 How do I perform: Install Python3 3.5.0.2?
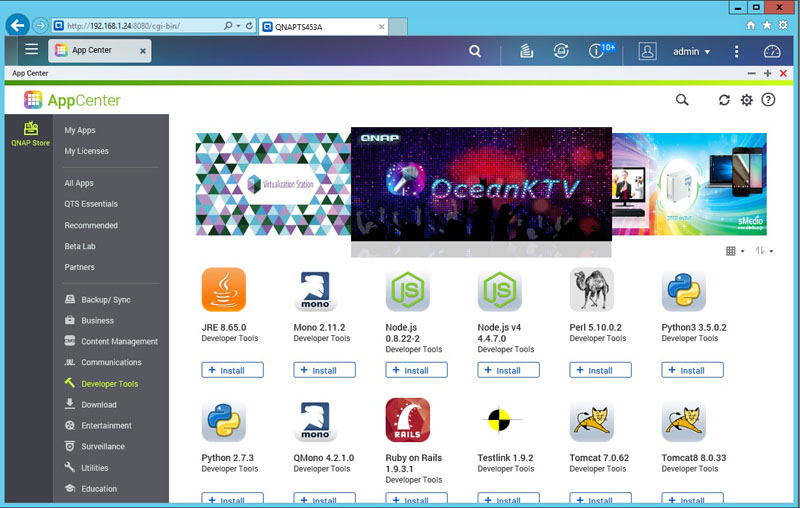point(692,370)
